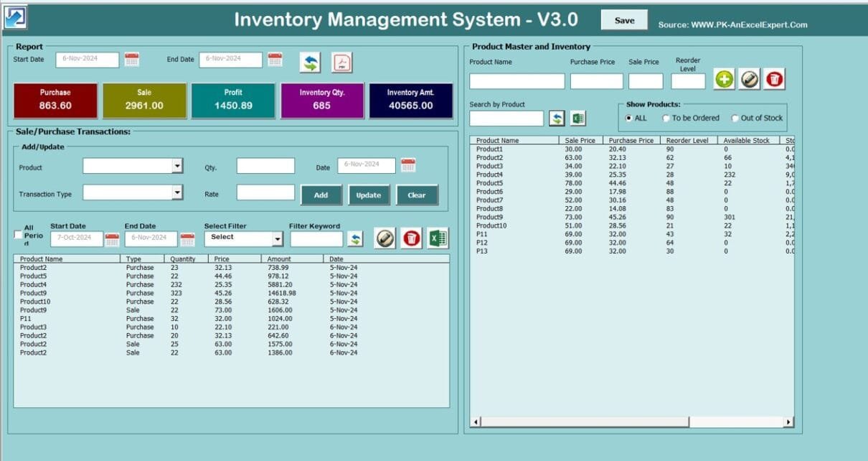Refresh the transaction filter results
The height and width of the screenshot is (461, 868).
[355, 239]
